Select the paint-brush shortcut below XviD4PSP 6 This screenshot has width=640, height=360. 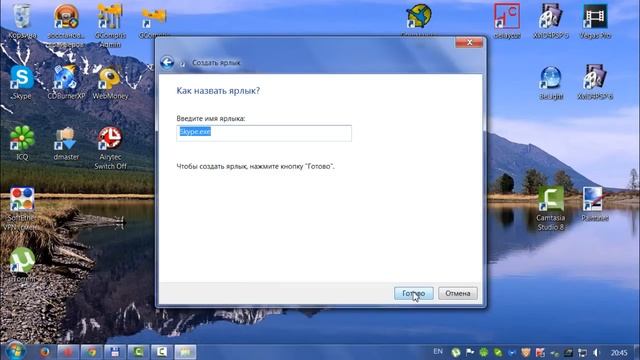tap(595, 204)
